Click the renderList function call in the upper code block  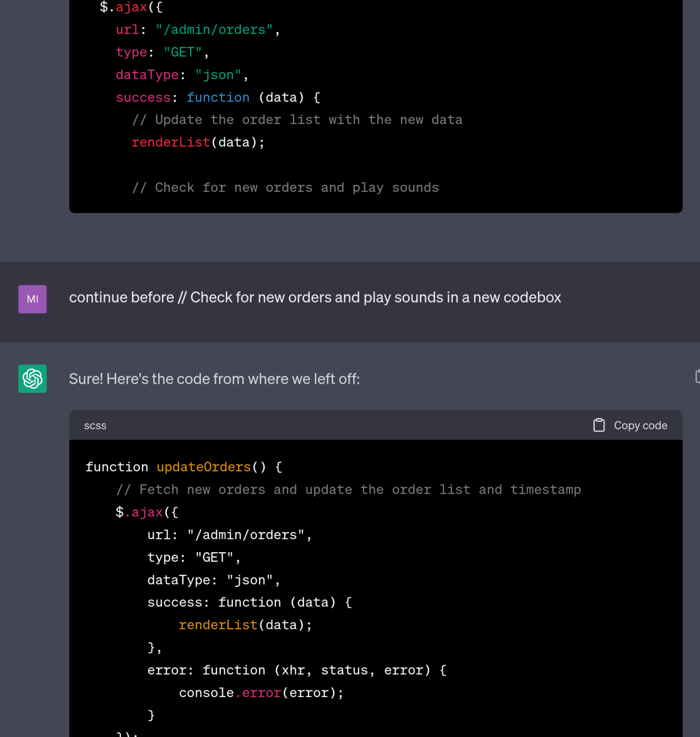(171, 142)
